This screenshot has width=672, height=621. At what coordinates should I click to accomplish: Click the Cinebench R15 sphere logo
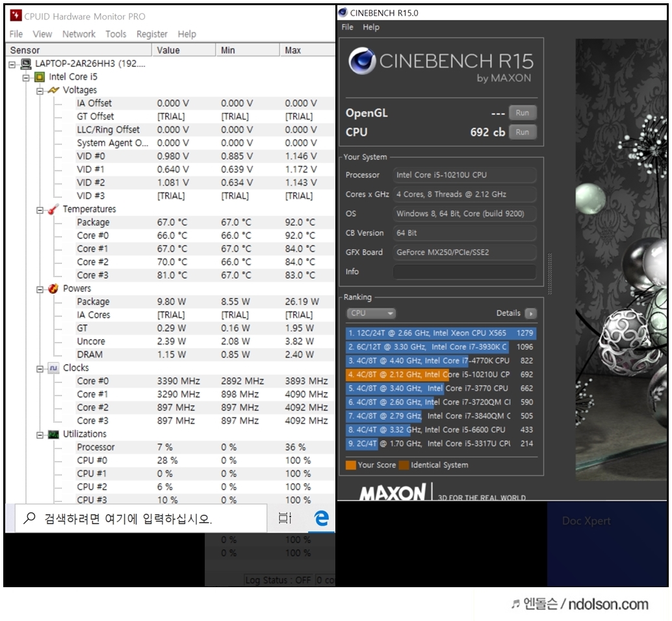click(x=363, y=61)
